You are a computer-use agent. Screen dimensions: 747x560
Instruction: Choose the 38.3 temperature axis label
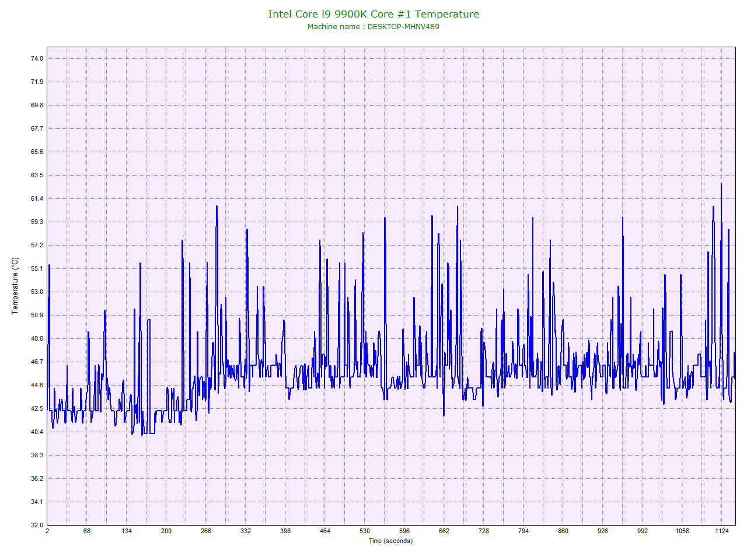pos(37,455)
